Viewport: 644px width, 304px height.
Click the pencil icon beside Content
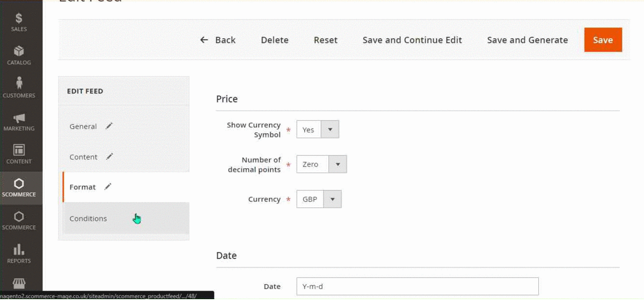(x=109, y=156)
